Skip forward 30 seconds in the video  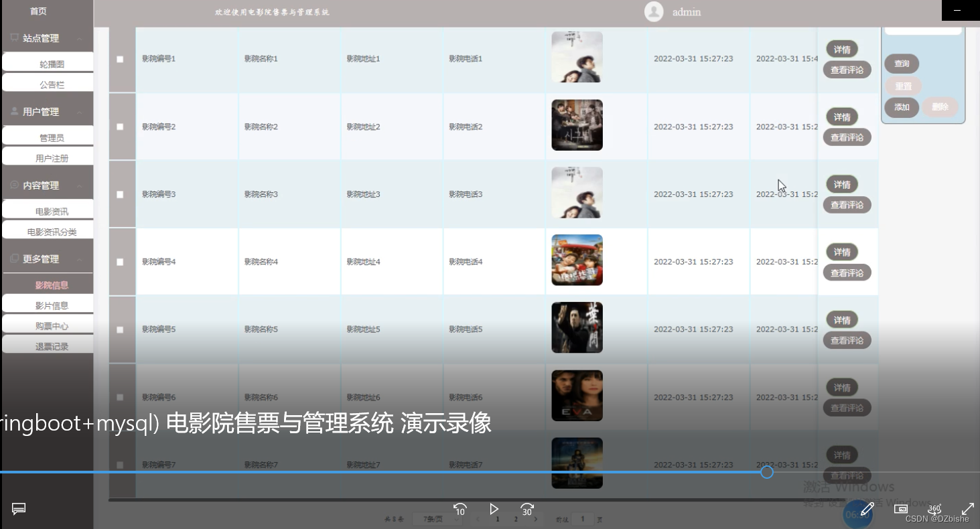coord(527,509)
